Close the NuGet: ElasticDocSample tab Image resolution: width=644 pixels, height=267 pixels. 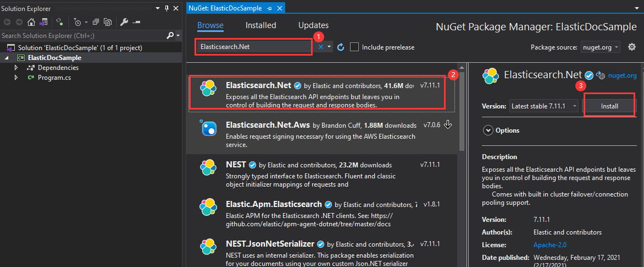click(279, 8)
